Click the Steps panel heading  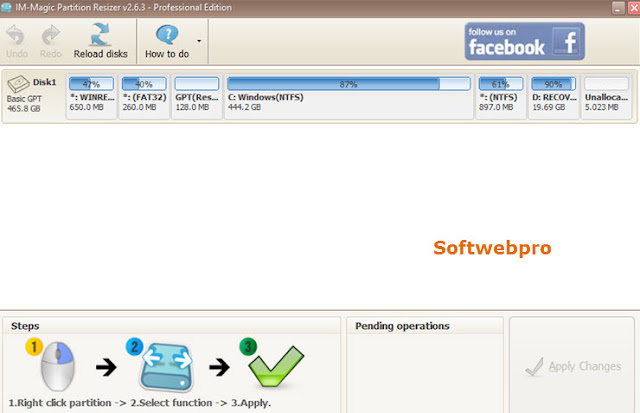click(x=25, y=326)
